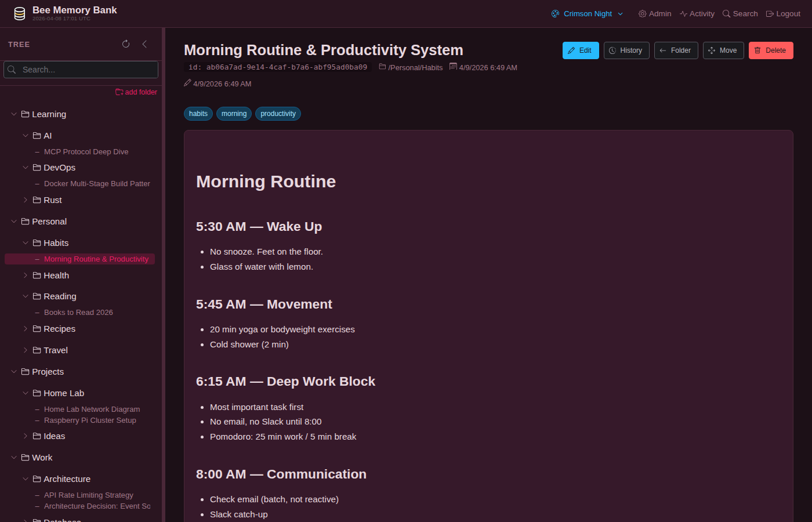Refresh the tree with the reload icon

[x=126, y=44]
